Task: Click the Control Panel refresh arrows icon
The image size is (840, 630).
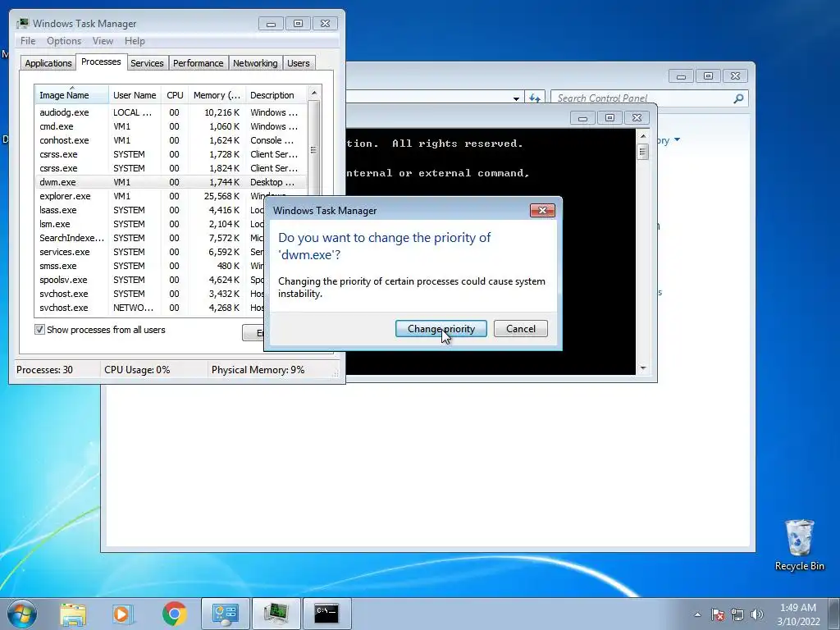Action: pos(535,98)
